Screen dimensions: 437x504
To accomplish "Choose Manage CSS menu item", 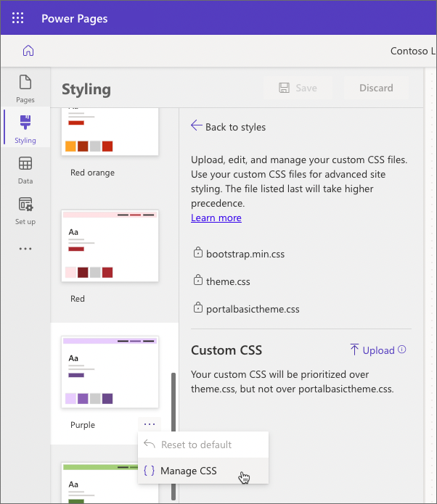I will coord(203,471).
